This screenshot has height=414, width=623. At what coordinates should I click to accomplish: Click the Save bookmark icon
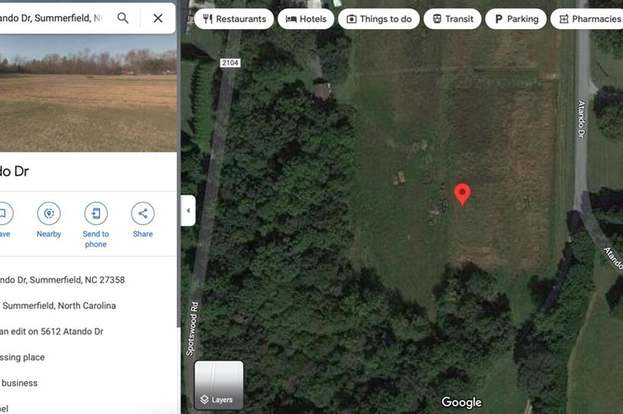pyautogui.click(x=3, y=213)
